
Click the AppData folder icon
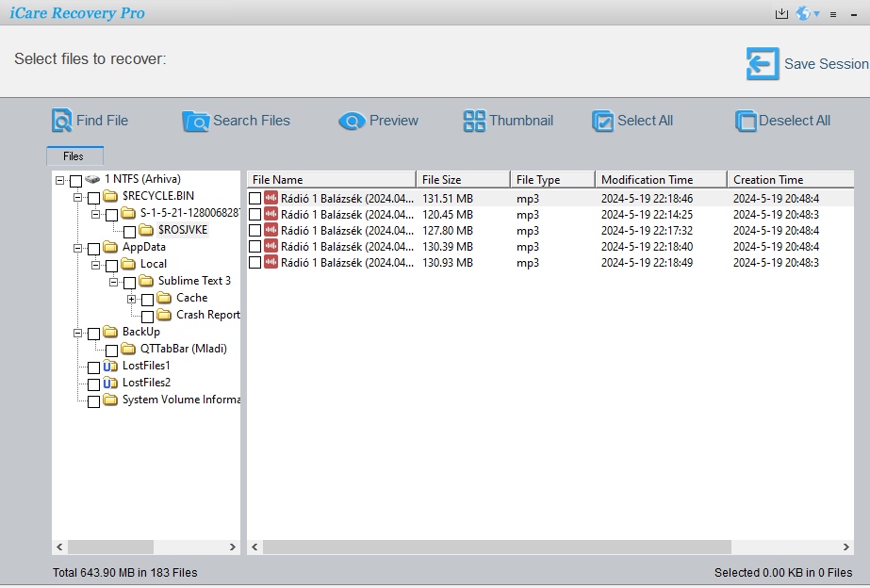tap(110, 247)
